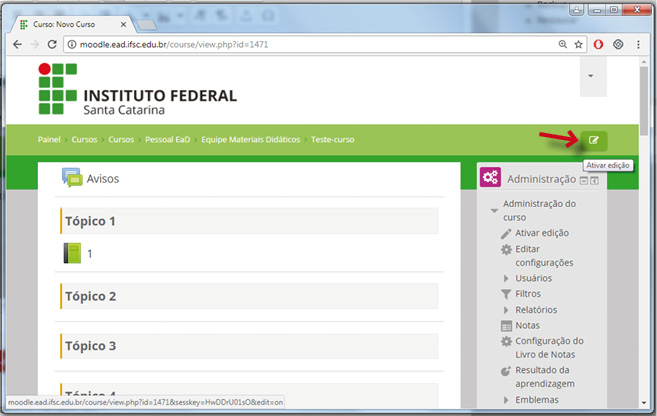Open the Chrome three-dot menu
Viewport: 657px width, 416px height.
point(639,45)
